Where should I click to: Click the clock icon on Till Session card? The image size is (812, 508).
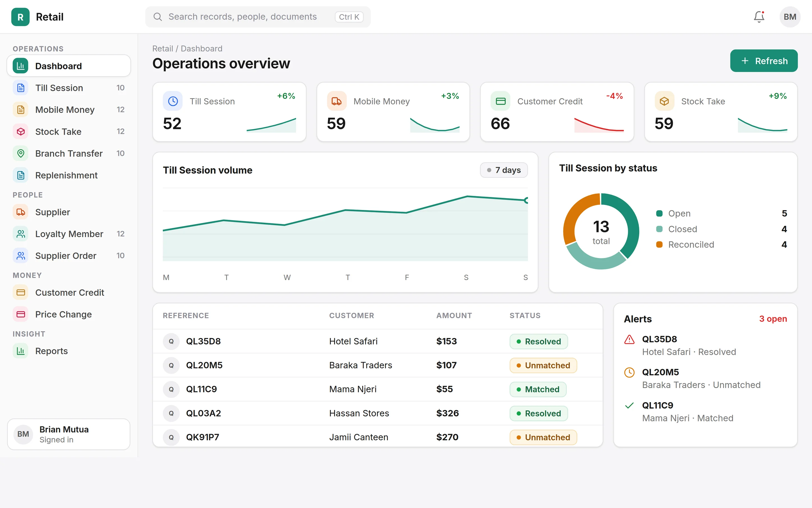pyautogui.click(x=173, y=101)
